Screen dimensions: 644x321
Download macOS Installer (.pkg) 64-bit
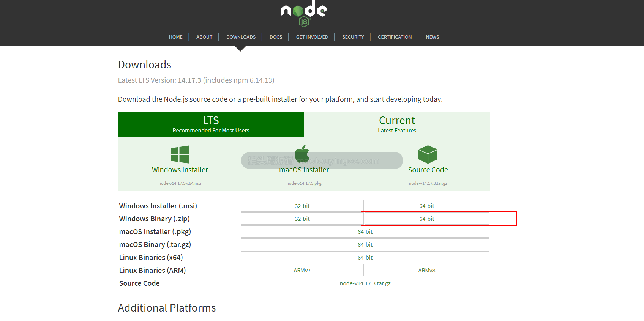click(365, 231)
